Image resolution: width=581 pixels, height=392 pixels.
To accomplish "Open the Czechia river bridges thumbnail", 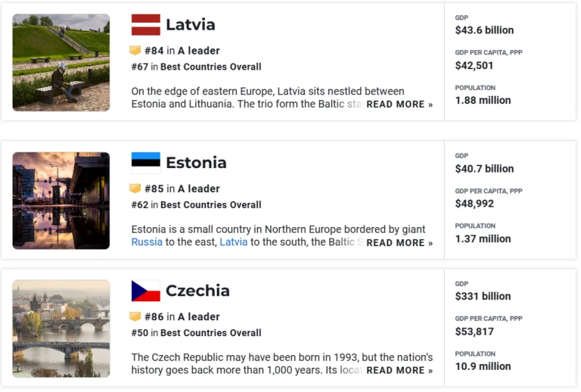I will [x=61, y=328].
